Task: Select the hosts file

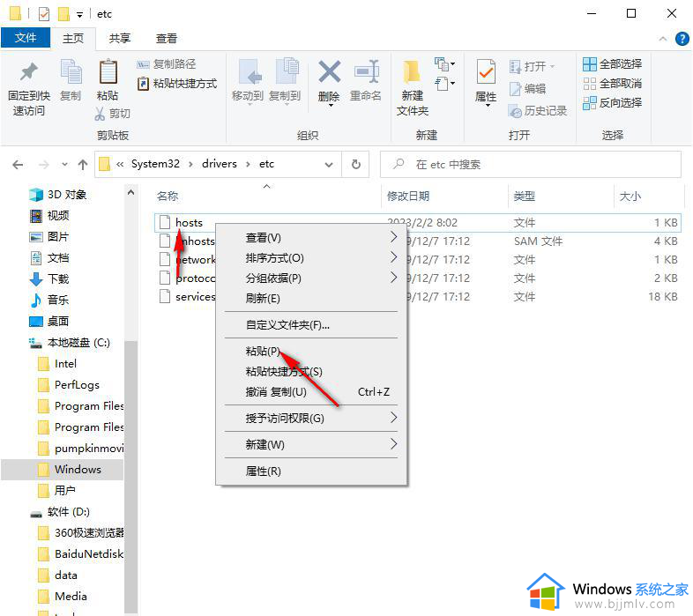Action: 190,222
